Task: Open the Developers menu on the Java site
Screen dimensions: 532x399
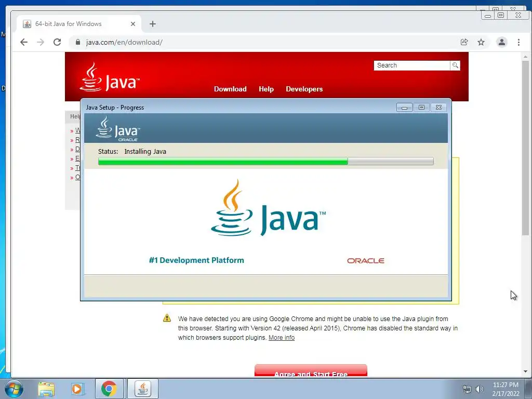Action: click(304, 89)
